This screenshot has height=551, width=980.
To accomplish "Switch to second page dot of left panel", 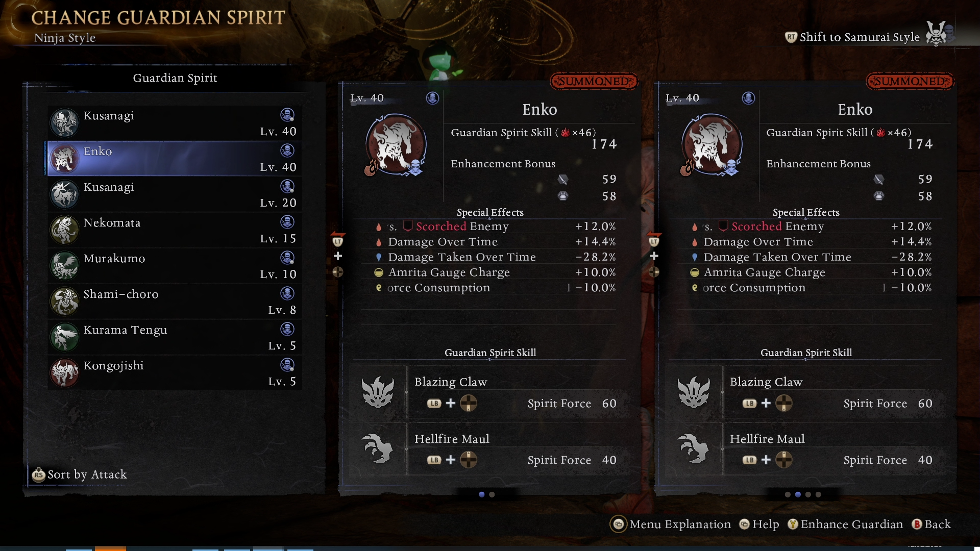I will pyautogui.click(x=492, y=494).
